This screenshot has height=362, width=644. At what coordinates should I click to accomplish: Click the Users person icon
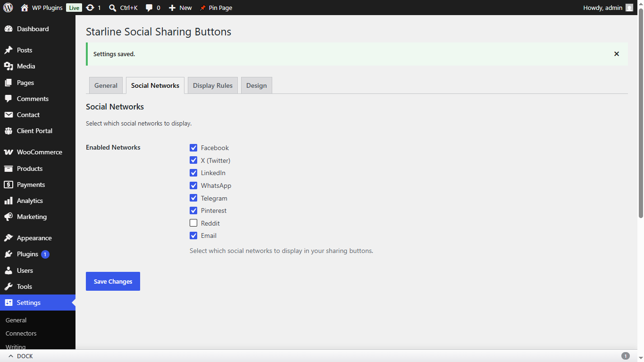coord(8,270)
